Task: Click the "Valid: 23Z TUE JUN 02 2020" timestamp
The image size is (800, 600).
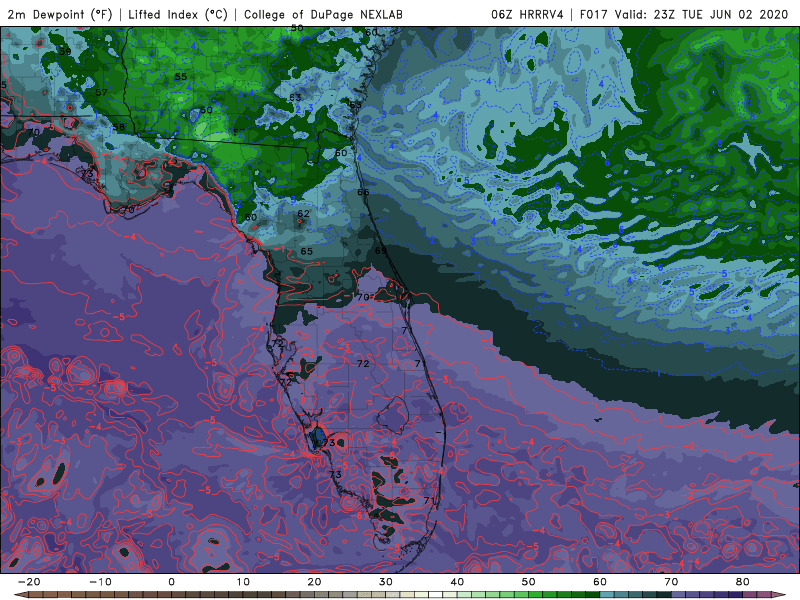Action: [x=702, y=14]
